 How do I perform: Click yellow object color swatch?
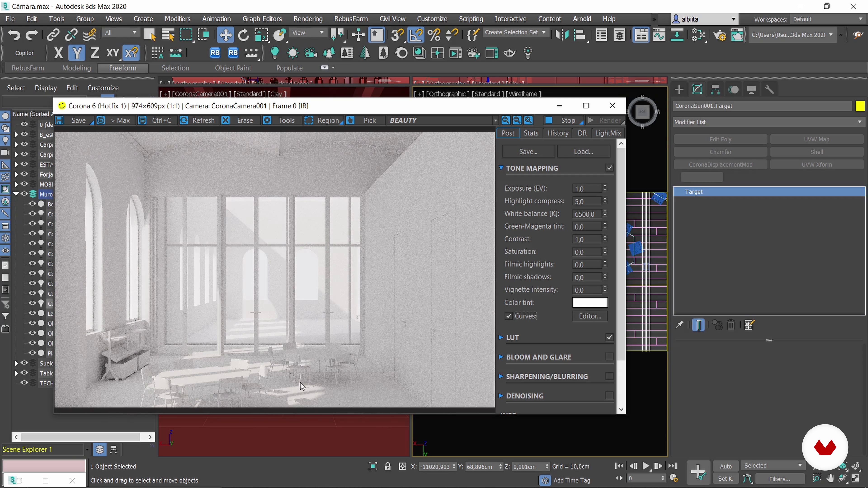pyautogui.click(x=860, y=106)
